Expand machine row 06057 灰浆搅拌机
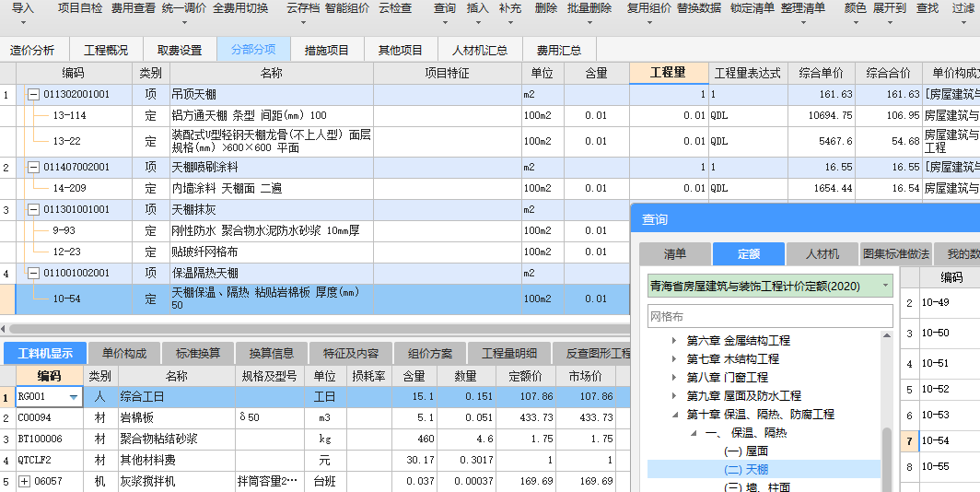The width and height of the screenshot is (980, 492). 25,481
